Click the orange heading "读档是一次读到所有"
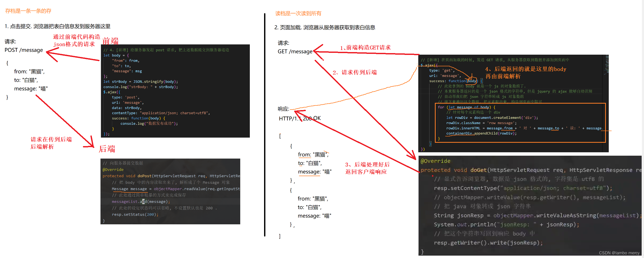 [298, 13]
